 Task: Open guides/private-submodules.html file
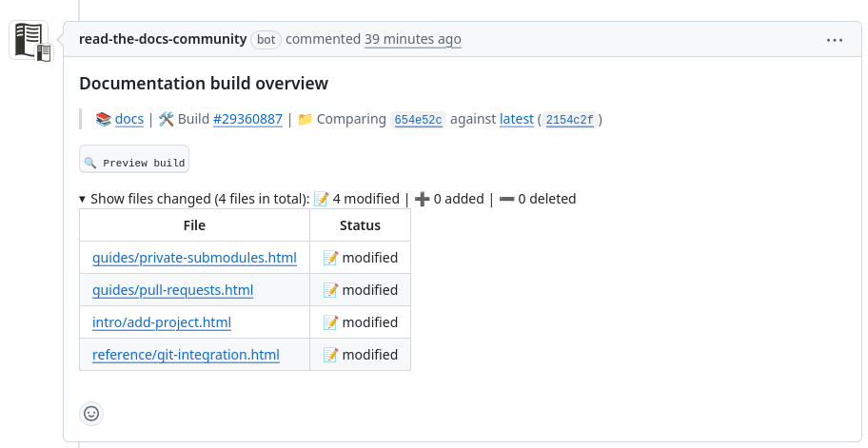pos(194,258)
